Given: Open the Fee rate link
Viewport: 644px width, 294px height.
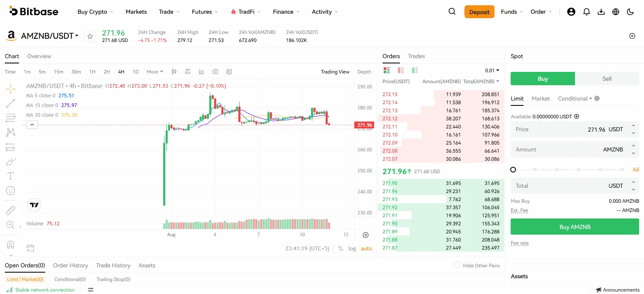Looking at the screenshot, I should pyautogui.click(x=520, y=243).
